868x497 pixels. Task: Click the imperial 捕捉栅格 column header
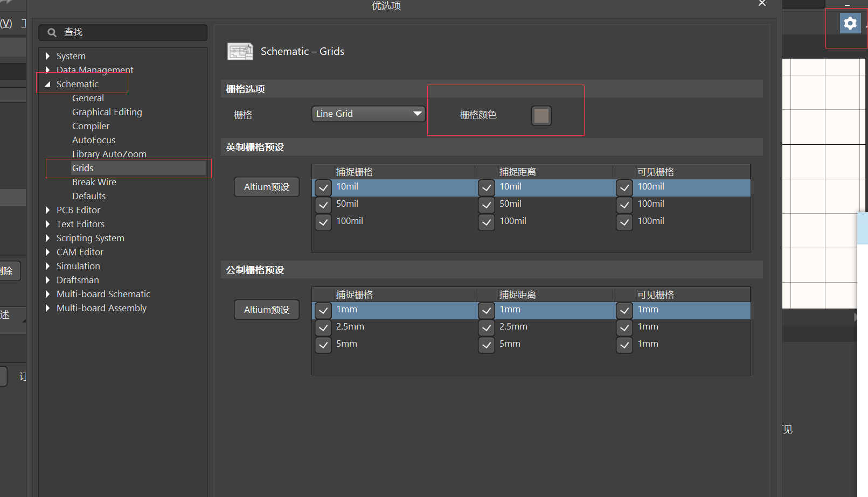coord(355,172)
